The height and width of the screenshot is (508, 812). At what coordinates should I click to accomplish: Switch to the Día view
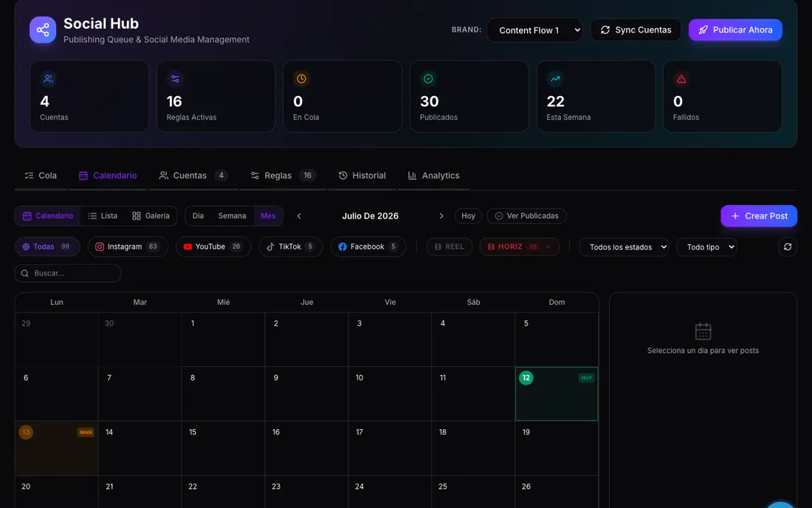(198, 216)
